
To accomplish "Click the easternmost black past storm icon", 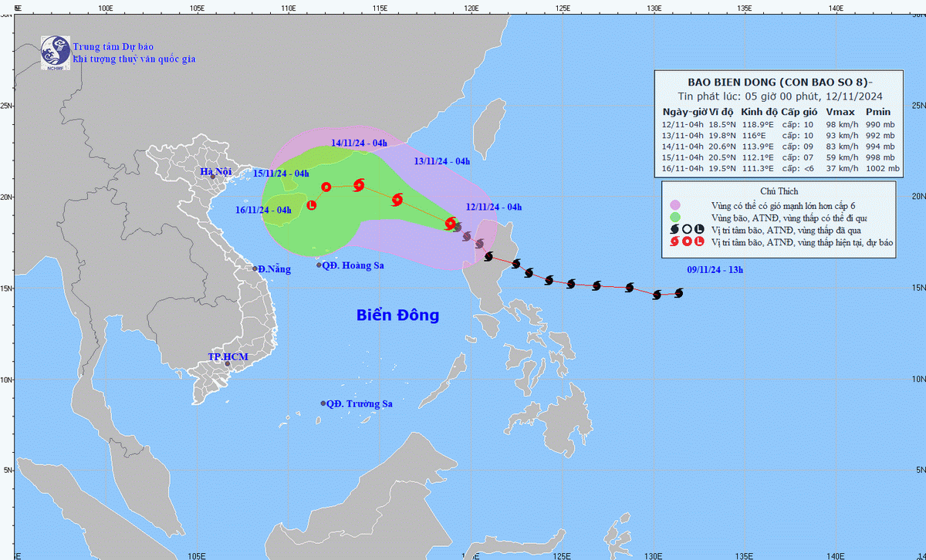I will 679,292.
